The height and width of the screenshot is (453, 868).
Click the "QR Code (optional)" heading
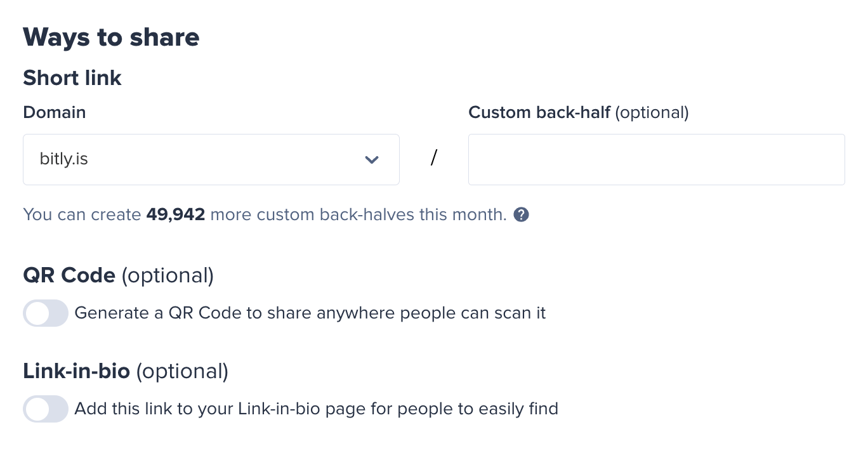click(x=118, y=275)
